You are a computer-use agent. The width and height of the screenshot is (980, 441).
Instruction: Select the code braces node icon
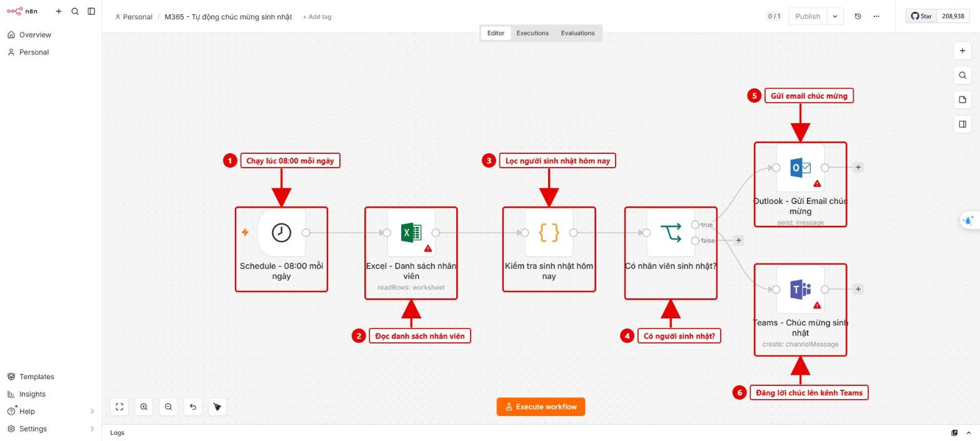click(x=549, y=233)
